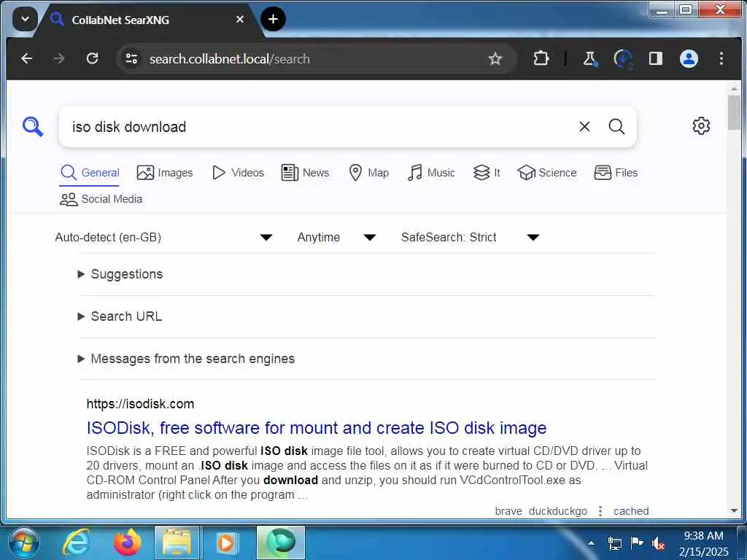Screen dimensions: 747x560
Task: Click the vertical scrollbar thumb
Action: (734, 112)
